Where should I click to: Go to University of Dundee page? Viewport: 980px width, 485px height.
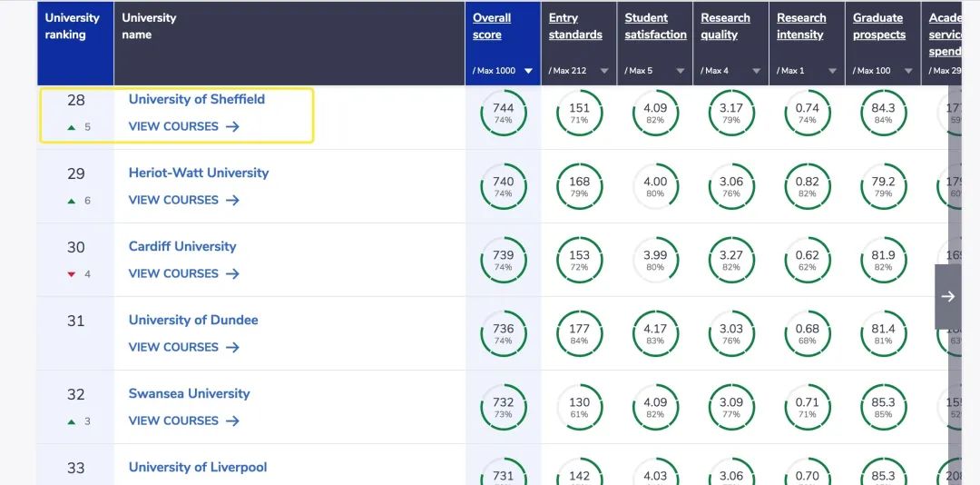click(x=193, y=320)
